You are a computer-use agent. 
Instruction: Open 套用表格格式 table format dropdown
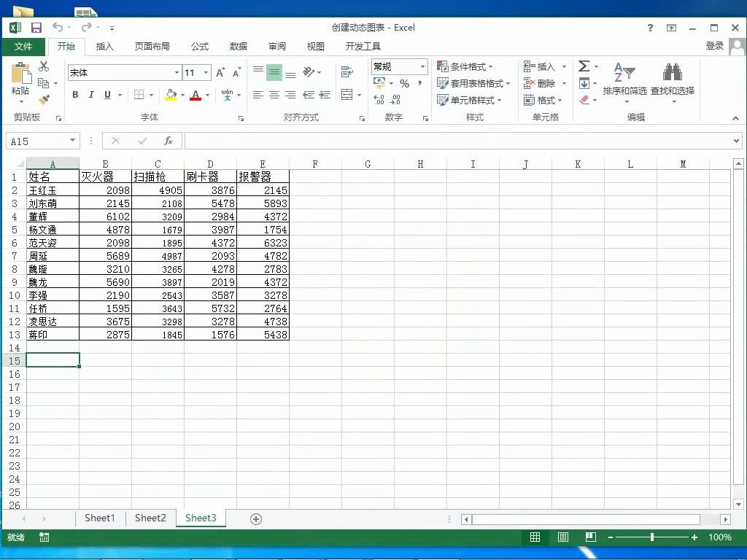pos(473,84)
